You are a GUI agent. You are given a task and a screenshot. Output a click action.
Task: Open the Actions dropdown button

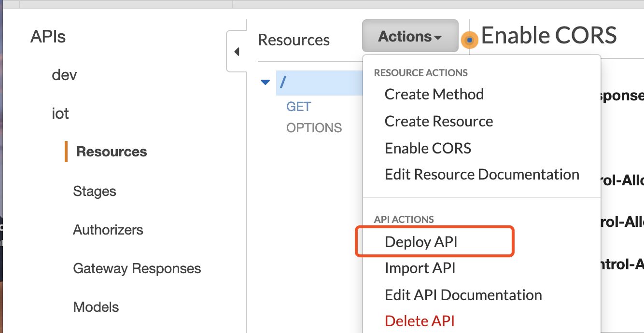(410, 36)
